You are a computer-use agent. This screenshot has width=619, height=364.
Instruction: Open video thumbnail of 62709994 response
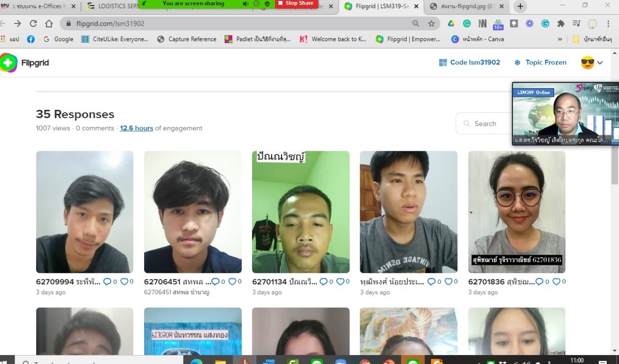85,212
